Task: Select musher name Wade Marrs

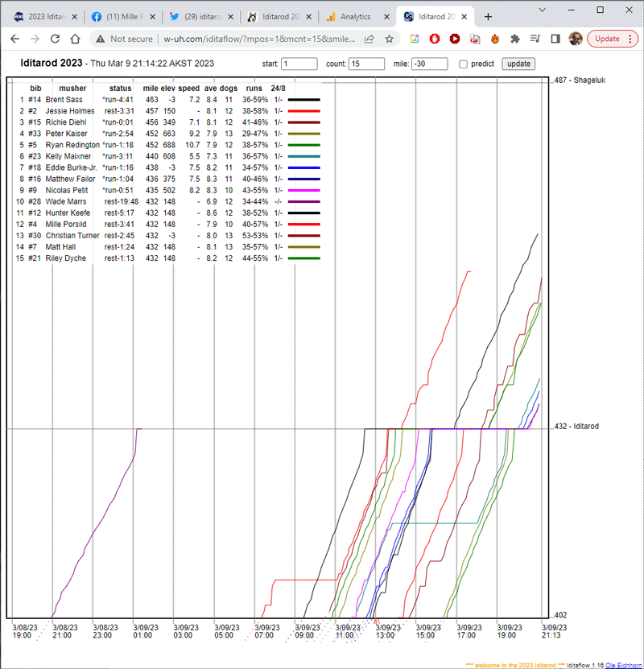Action: 66,201
